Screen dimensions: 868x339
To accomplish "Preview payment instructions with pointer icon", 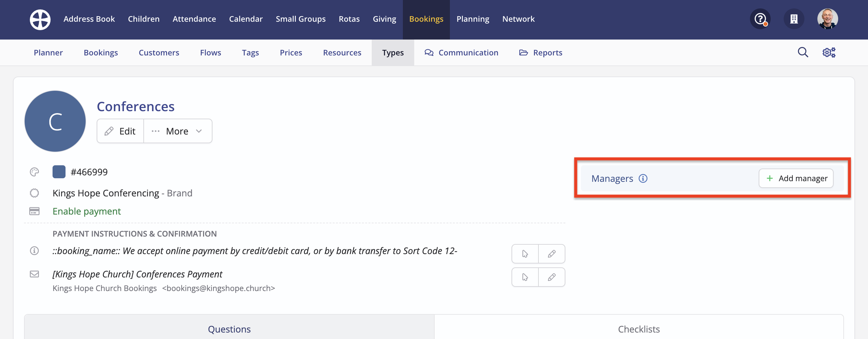I will pos(525,254).
